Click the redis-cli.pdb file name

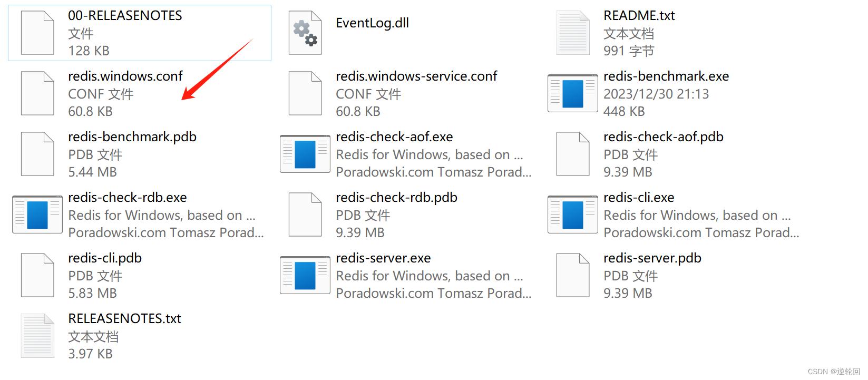click(105, 258)
